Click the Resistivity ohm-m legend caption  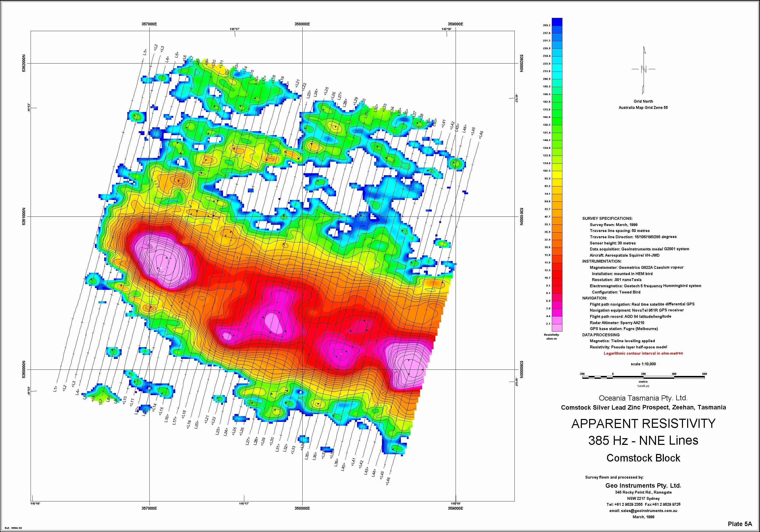[x=551, y=337]
